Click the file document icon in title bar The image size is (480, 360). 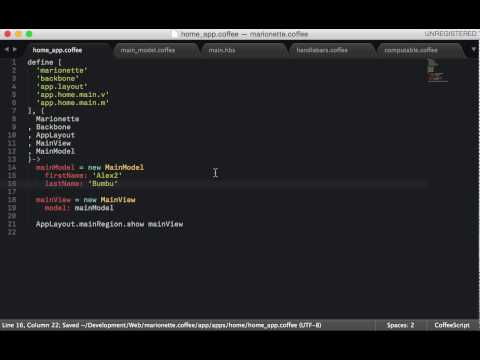(175, 34)
